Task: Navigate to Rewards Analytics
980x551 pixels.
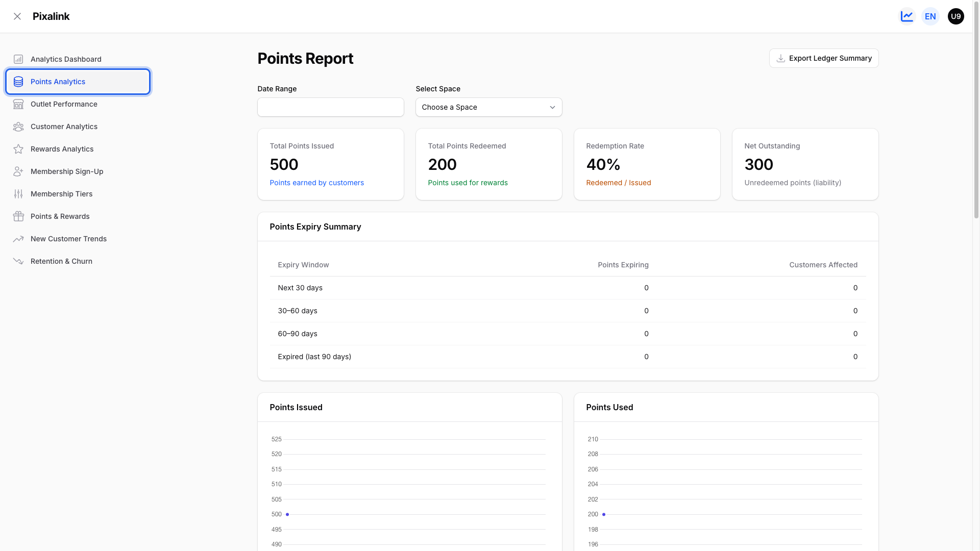Action: pyautogui.click(x=78, y=149)
